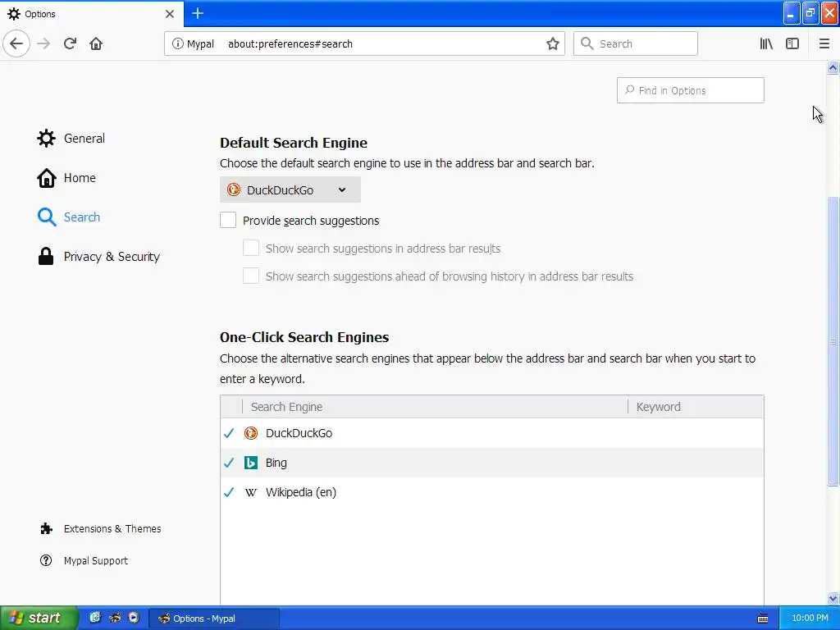Click the lock icon for Privacy & Security
Viewport: 840px width, 630px height.
[46, 257]
